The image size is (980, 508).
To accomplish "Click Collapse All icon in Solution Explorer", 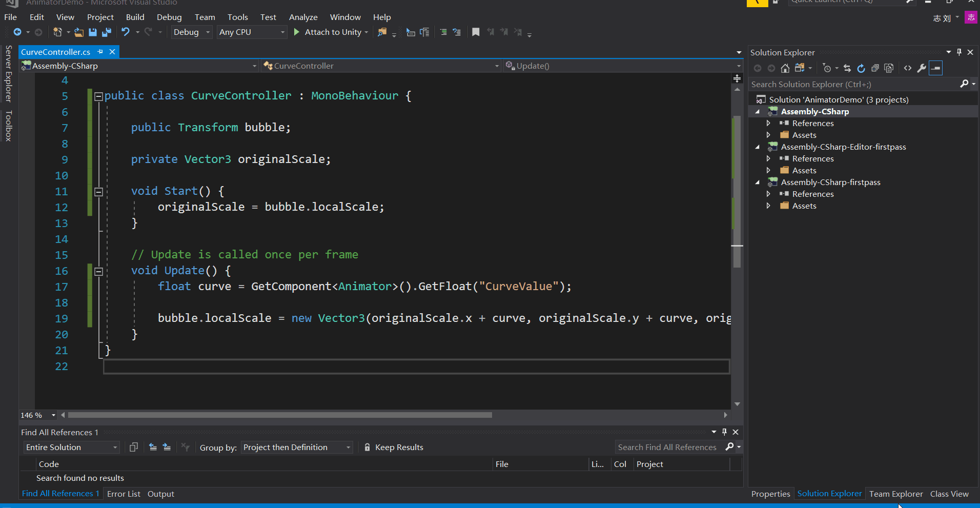I will point(875,68).
